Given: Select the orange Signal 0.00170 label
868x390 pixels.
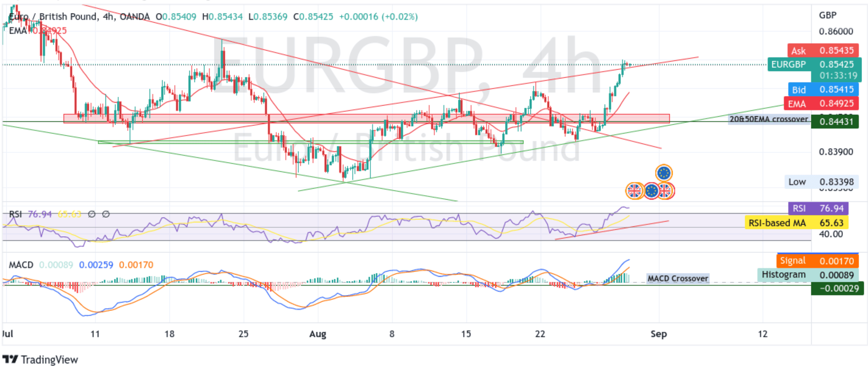Looking at the screenshot, I should (x=817, y=261).
